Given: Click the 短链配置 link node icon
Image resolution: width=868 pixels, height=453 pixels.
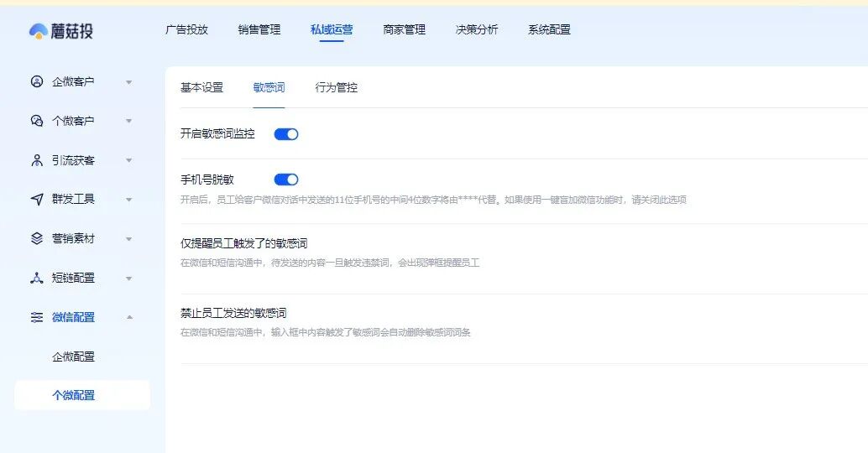Looking at the screenshot, I should [36, 278].
